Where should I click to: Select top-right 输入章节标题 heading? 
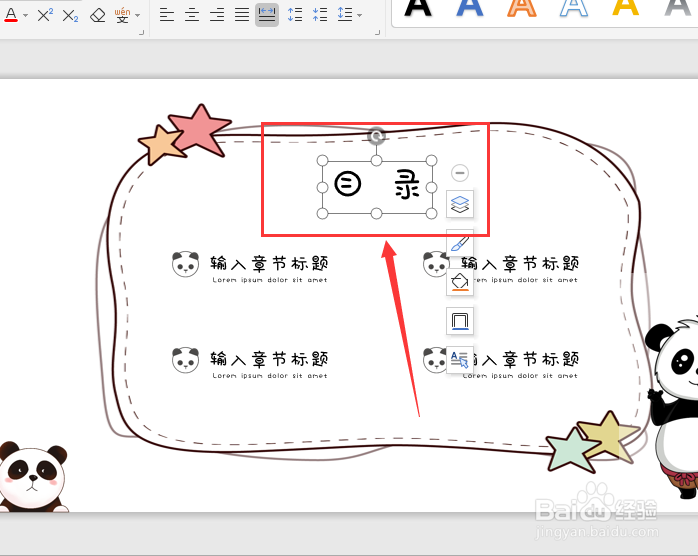coord(520,264)
